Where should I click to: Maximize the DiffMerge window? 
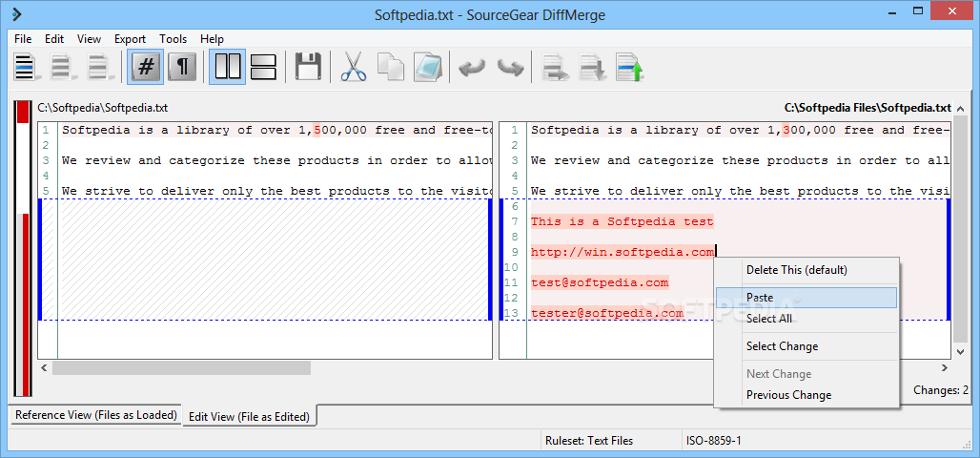917,11
